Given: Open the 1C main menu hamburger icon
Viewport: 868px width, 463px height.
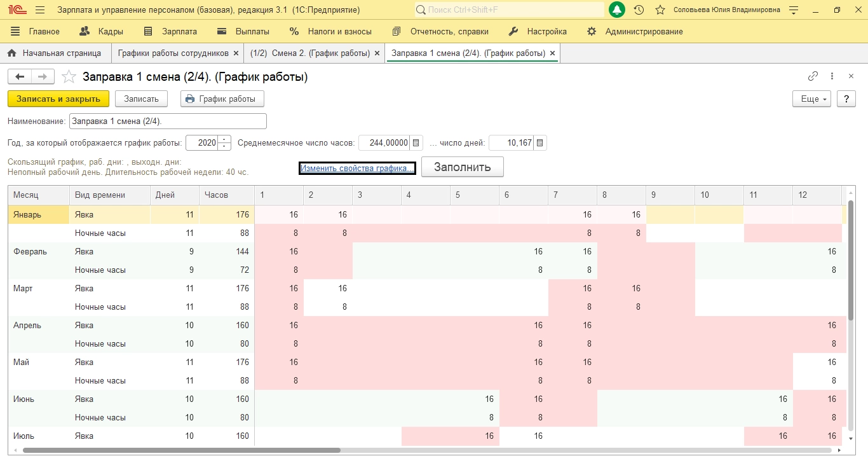Looking at the screenshot, I should tap(40, 10).
